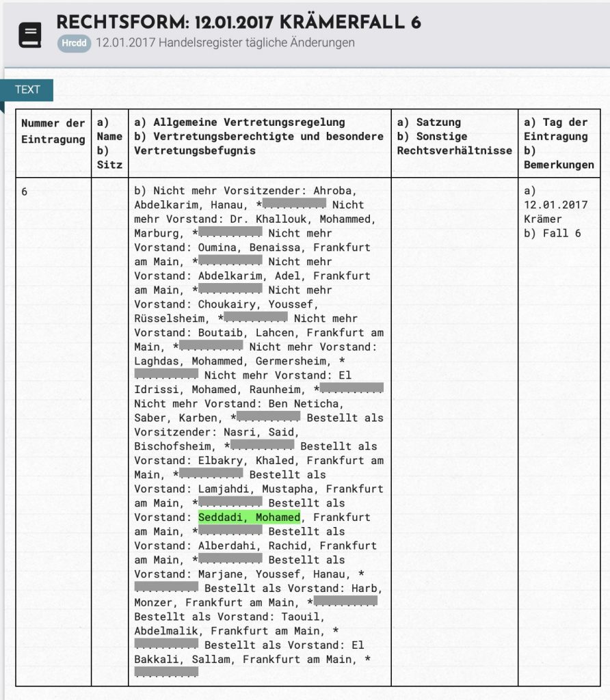This screenshot has height=700, width=610.
Task: Click the redacted block after Ahroba, Abdelkarim, Hanau
Action: pos(294,205)
